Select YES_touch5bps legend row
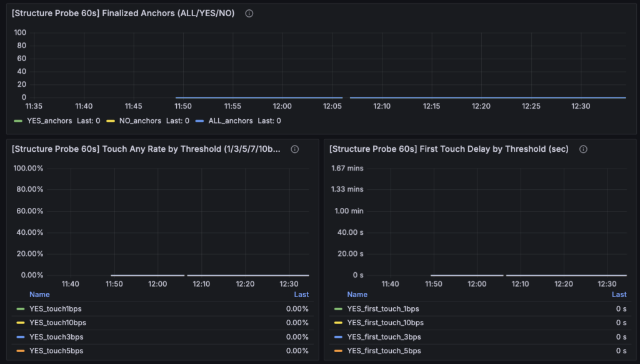Screen dimensions: 640x364 56,351
